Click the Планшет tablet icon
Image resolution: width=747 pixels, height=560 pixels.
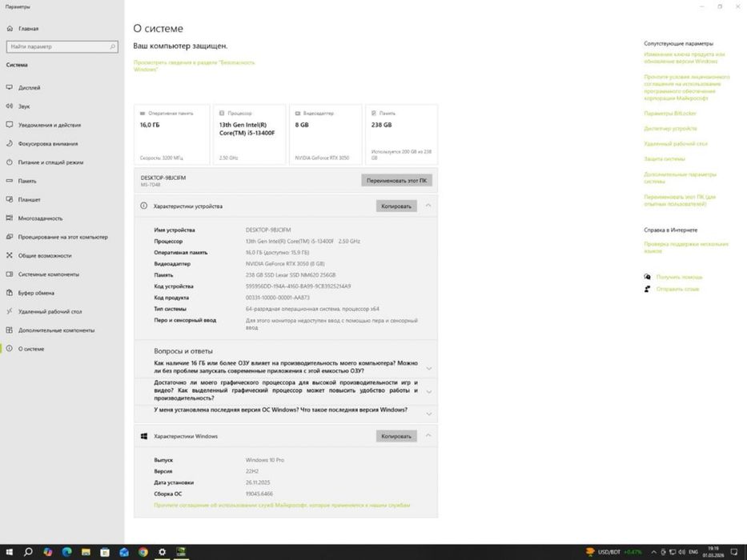9,199
